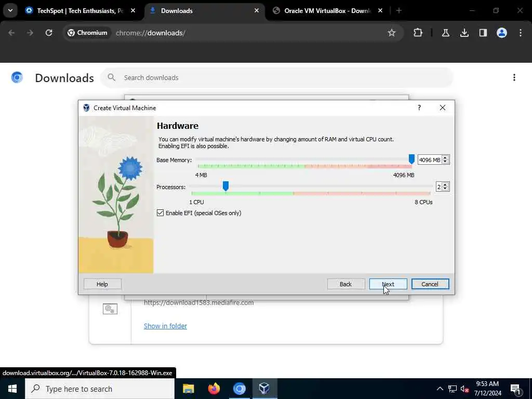Click the "4 MB" label under Base Memory
This screenshot has height=399, width=532.
pyautogui.click(x=201, y=175)
